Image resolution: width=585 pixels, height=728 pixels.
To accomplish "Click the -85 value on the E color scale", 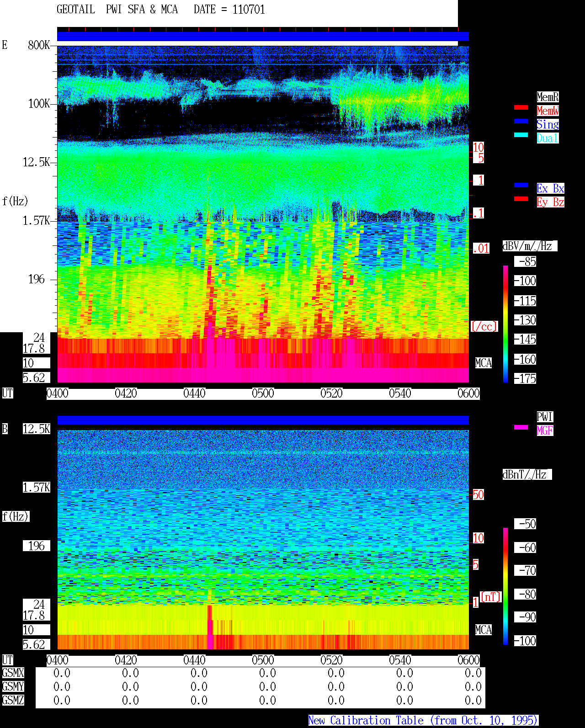I will coord(527,262).
